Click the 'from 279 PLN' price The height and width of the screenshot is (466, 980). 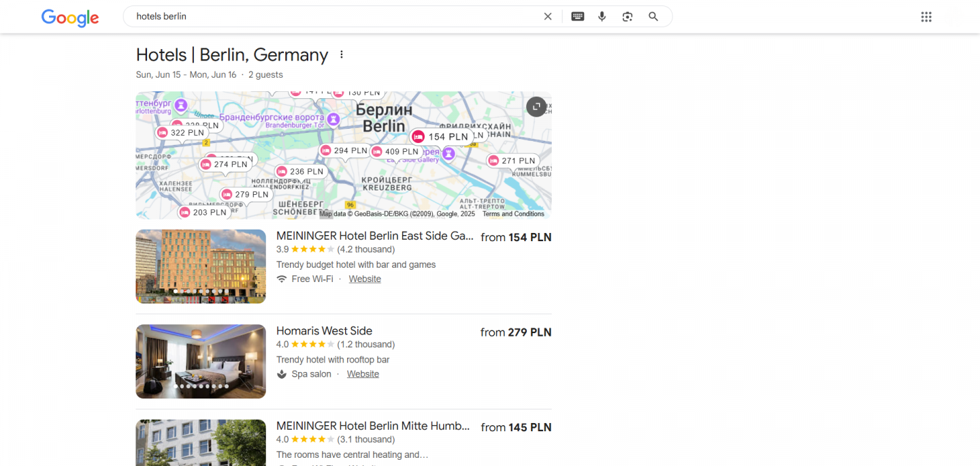coord(516,332)
